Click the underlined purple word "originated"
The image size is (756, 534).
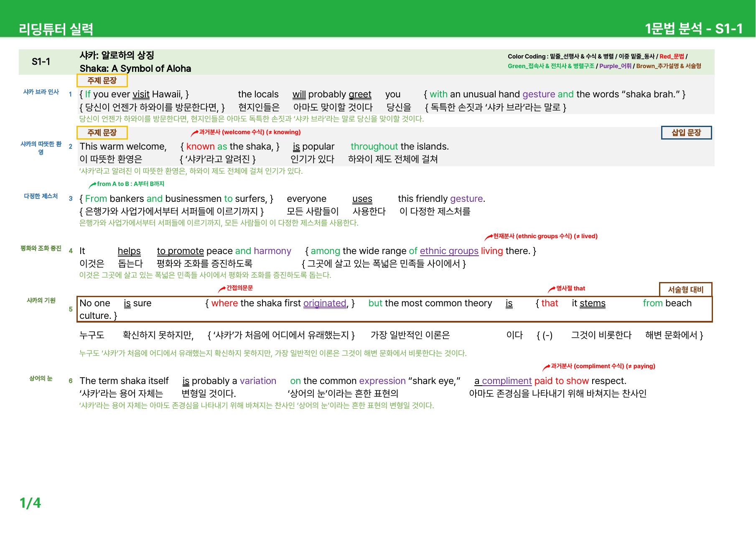(x=325, y=303)
